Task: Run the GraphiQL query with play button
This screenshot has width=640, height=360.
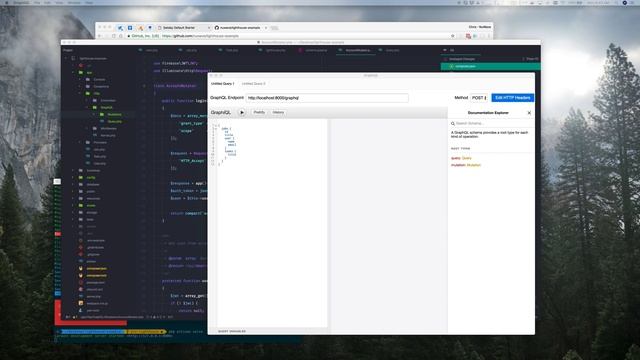Action: [242, 112]
